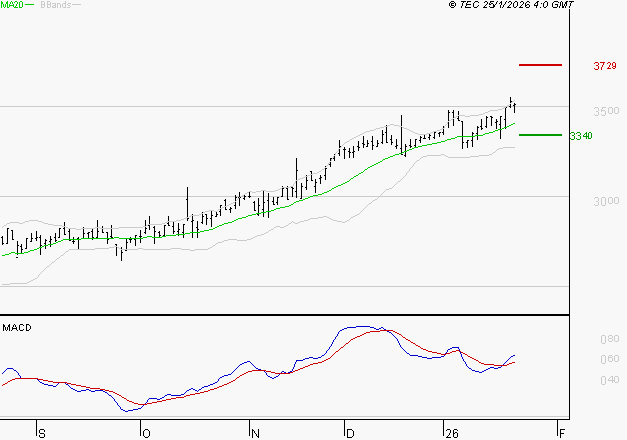Click the F month marker

562,433
